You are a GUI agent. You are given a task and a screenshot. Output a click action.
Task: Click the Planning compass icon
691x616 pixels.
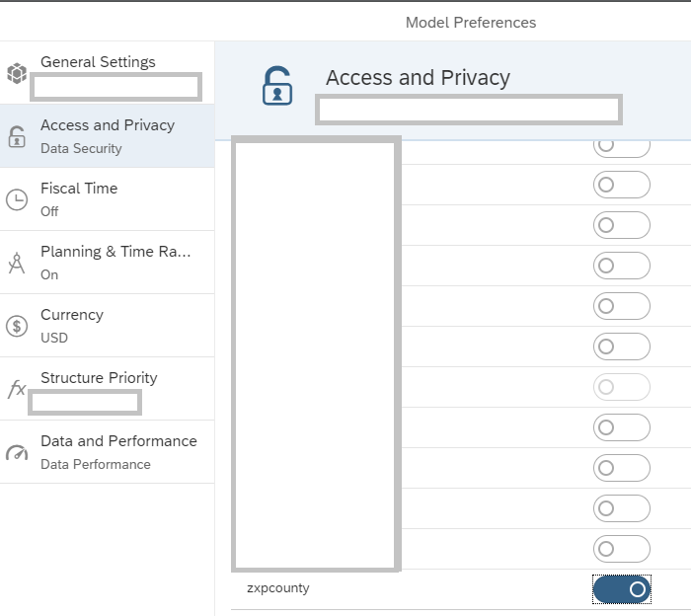point(17,263)
